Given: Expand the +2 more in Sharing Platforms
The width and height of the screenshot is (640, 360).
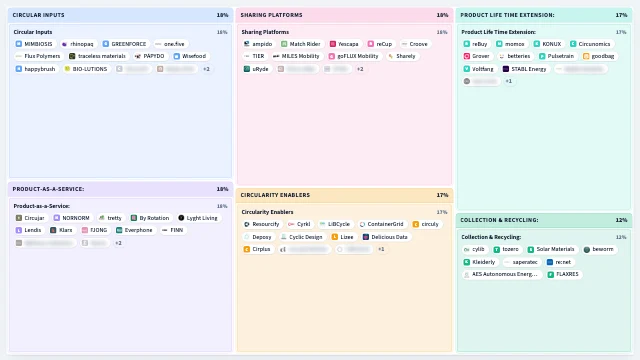Looking at the screenshot, I should (x=360, y=69).
